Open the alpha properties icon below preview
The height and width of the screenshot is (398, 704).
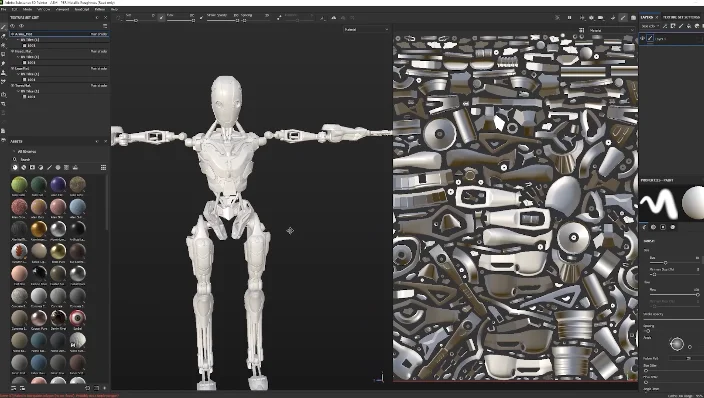[x=653, y=227]
